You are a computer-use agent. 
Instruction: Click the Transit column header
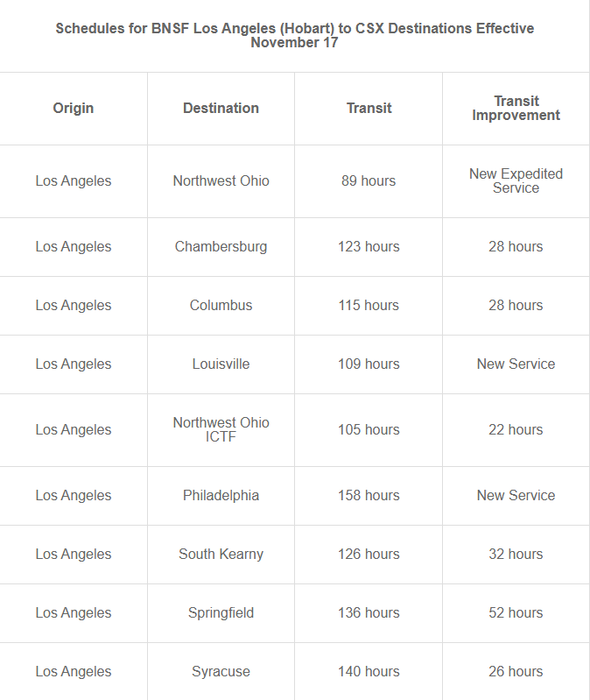point(369,109)
